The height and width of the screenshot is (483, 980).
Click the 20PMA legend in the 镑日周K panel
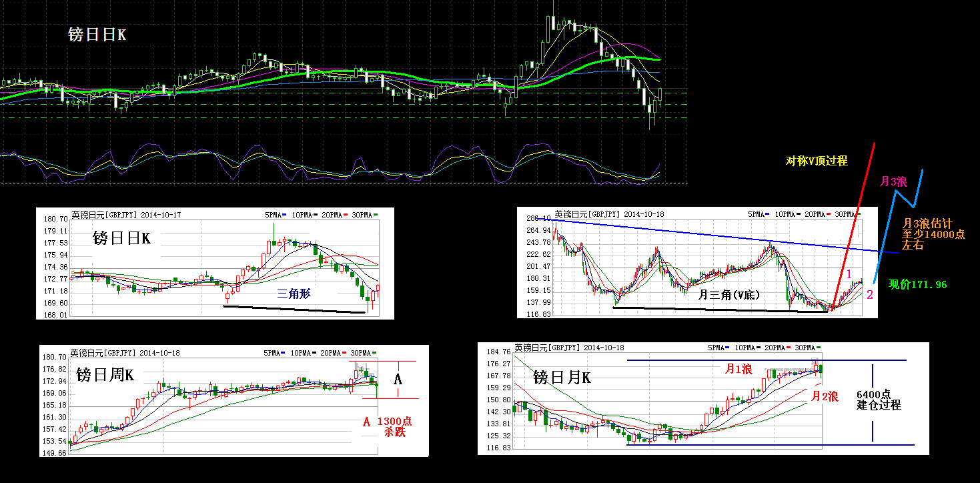tap(334, 352)
